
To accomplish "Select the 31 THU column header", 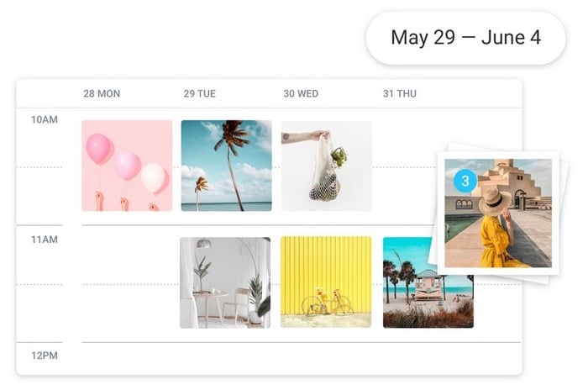I will pyautogui.click(x=400, y=93).
